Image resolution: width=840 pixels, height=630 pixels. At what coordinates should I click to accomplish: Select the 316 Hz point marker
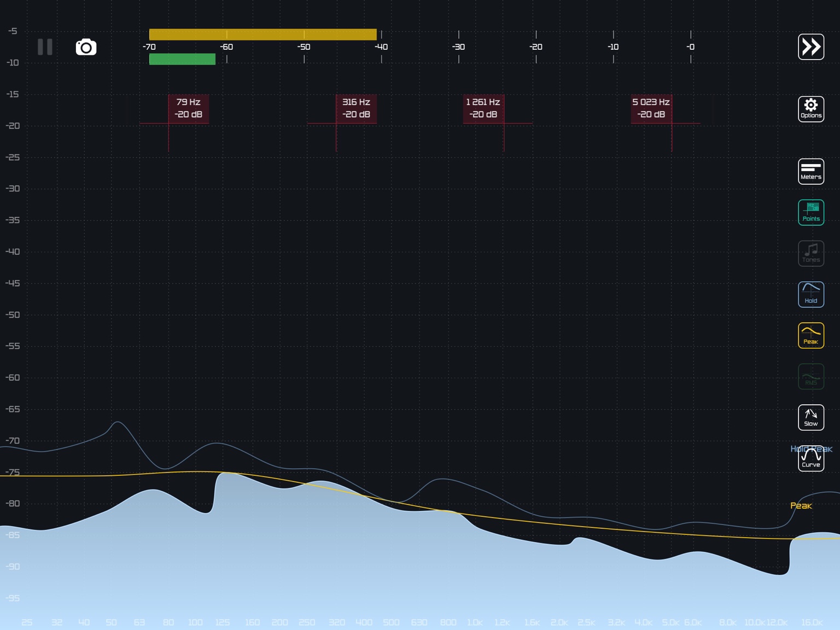pyautogui.click(x=356, y=108)
